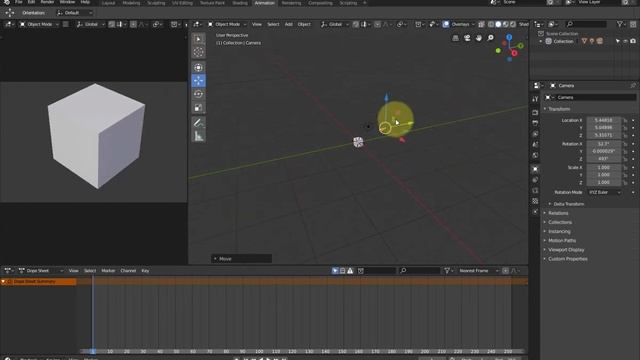Switch to solid viewport shading
Viewport: 640px width, 360px height.
(498, 24)
